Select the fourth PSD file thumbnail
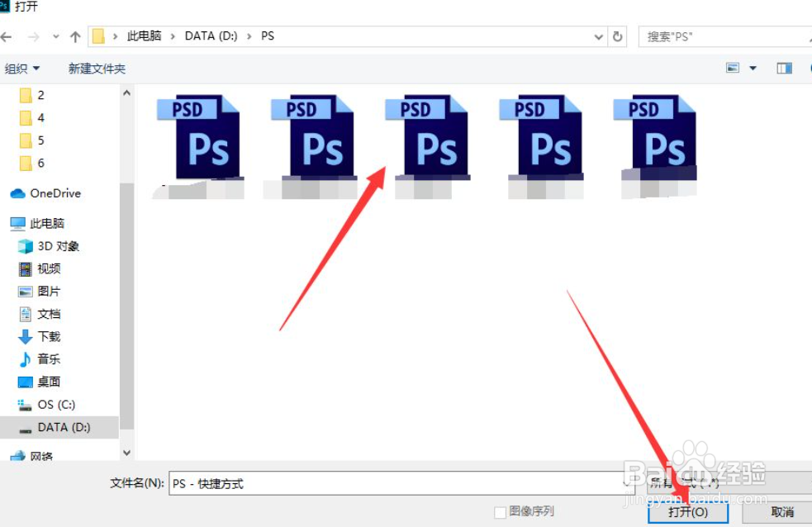812x527 pixels. tap(540, 146)
